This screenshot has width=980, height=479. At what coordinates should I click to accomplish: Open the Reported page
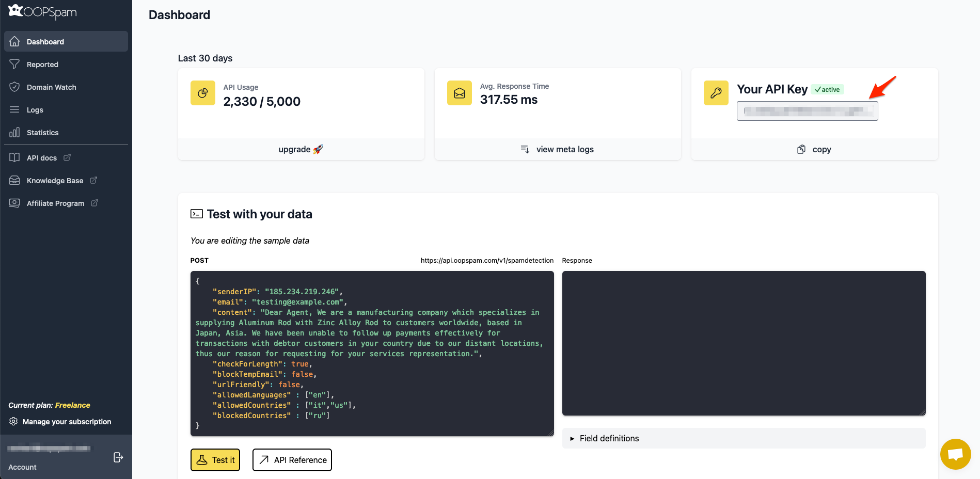tap(66, 64)
